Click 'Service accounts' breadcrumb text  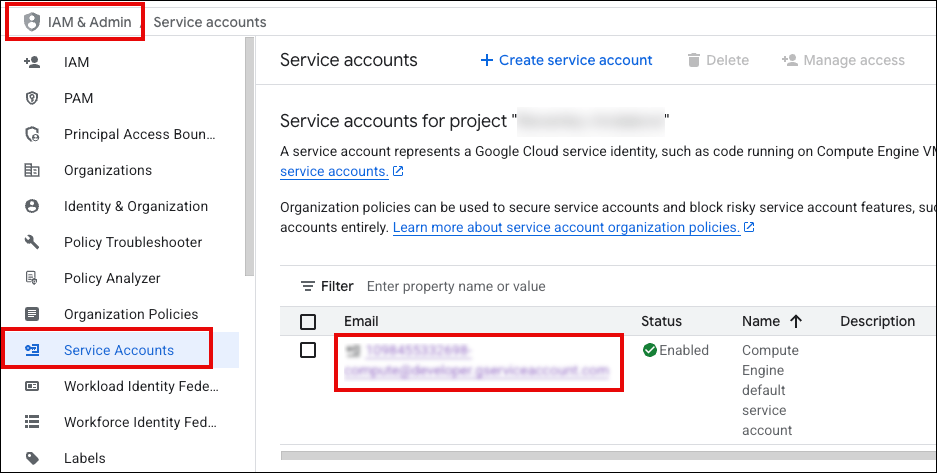[210, 22]
